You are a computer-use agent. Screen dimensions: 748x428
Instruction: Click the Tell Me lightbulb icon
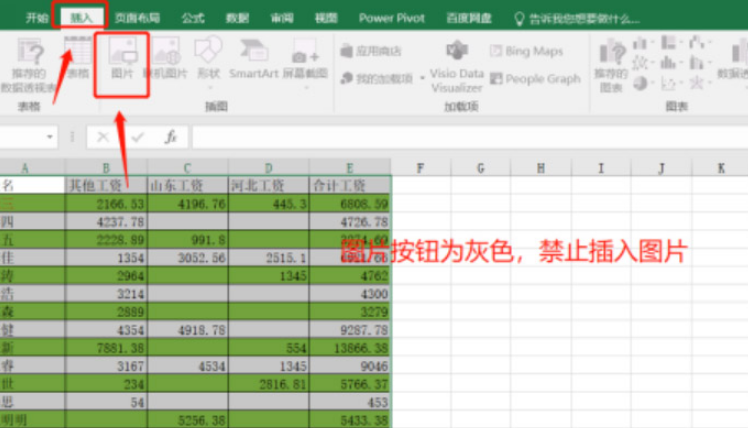(519, 19)
